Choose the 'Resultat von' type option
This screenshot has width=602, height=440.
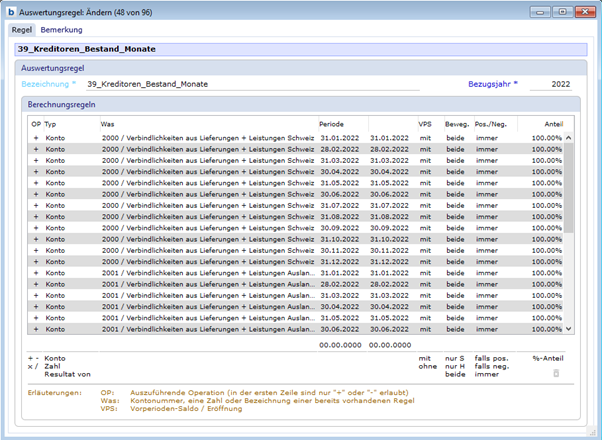67,373
